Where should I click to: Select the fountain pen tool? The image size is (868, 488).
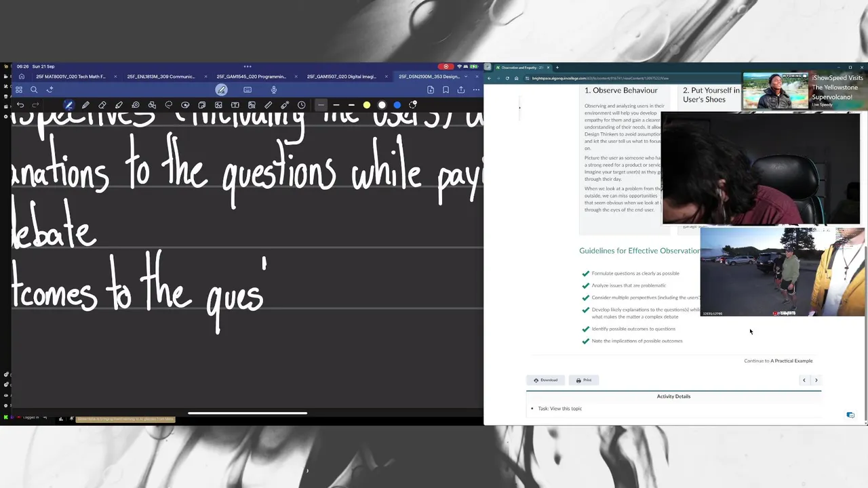(68, 105)
